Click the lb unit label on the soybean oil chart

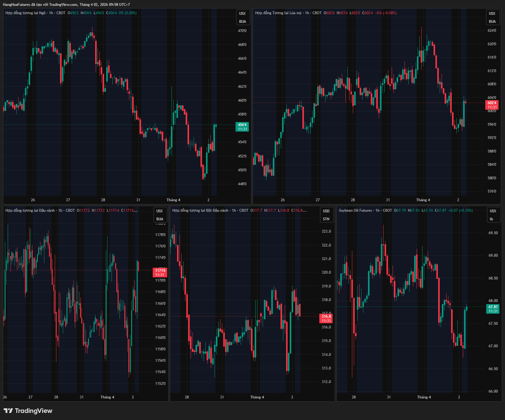pos(491,219)
